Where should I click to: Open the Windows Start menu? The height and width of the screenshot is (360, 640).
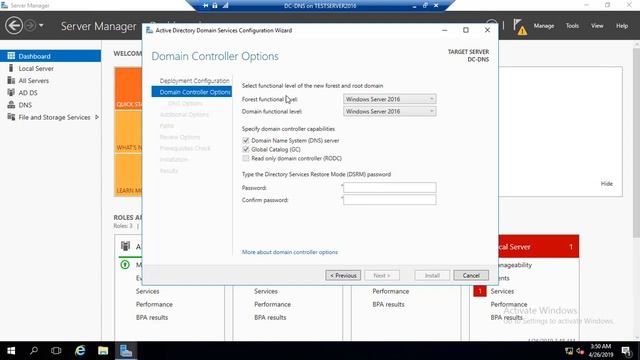[x=11, y=351]
